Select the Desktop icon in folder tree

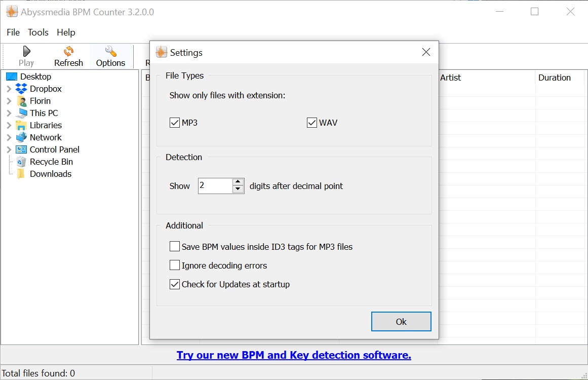click(12, 77)
